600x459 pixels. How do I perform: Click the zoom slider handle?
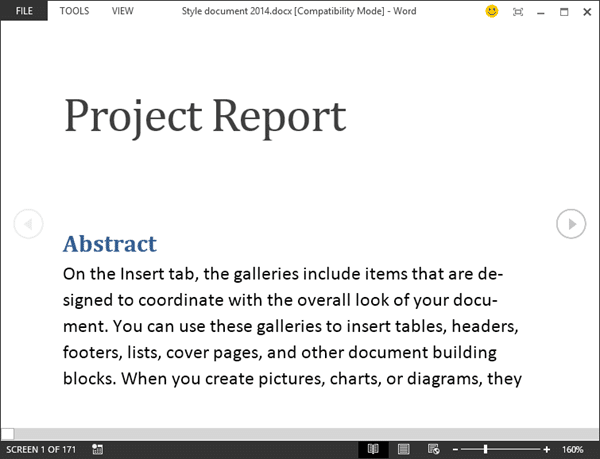(486, 450)
